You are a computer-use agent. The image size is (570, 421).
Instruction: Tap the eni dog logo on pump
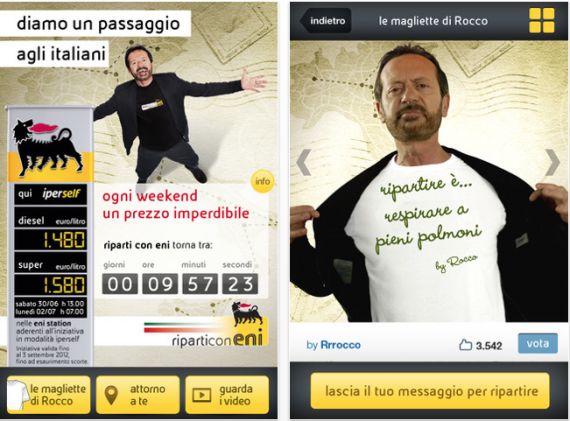48,147
